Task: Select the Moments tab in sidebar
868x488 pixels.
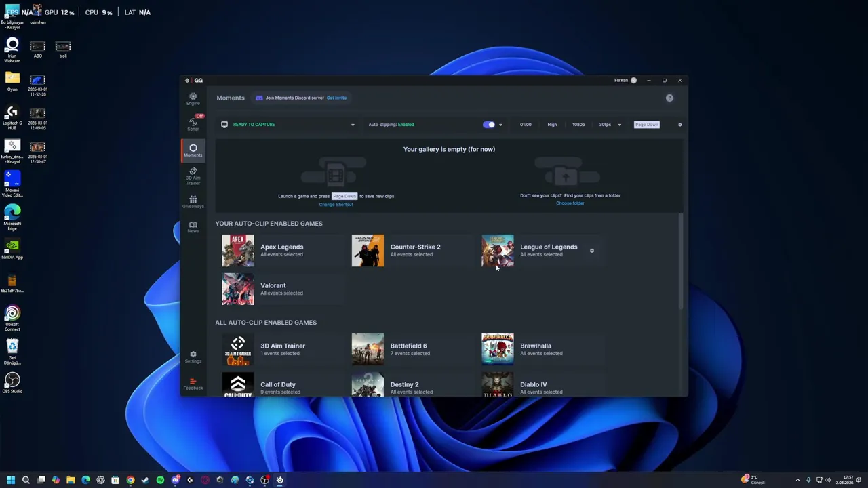Action: [193, 150]
